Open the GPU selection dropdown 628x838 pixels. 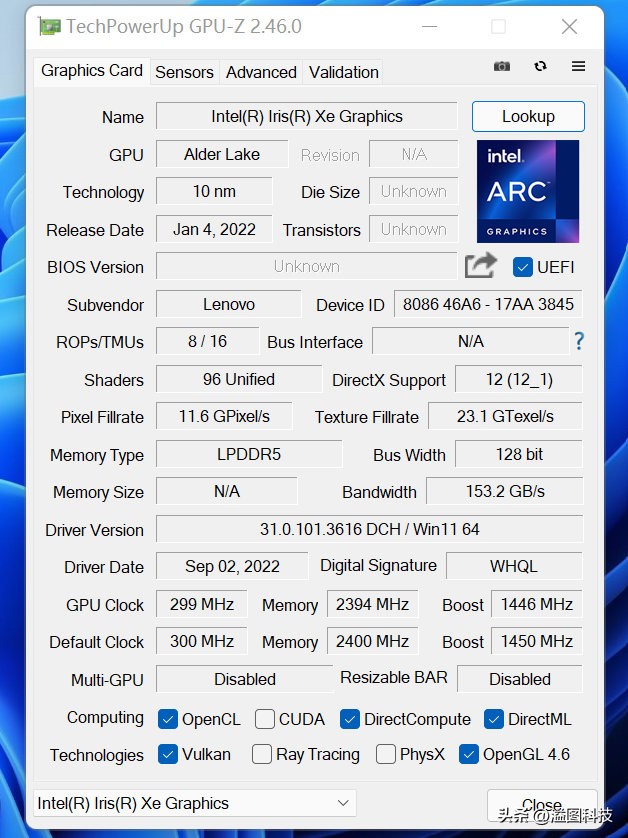click(x=195, y=803)
